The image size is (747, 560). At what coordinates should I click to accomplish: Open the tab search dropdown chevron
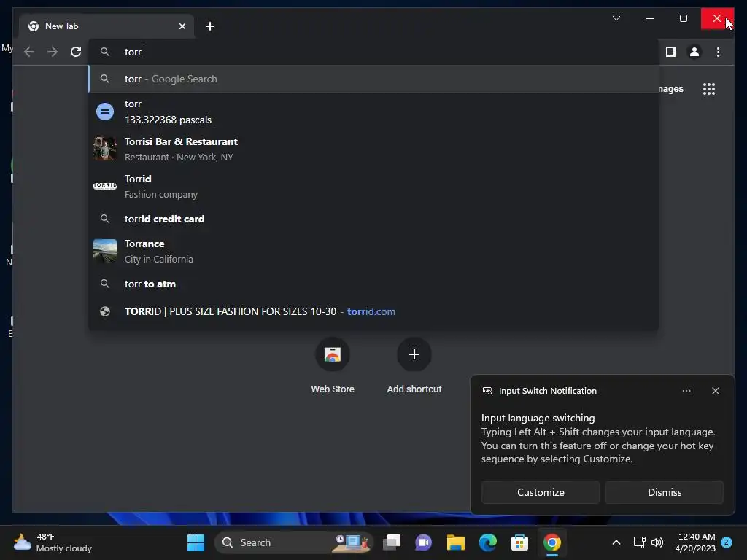(616, 18)
